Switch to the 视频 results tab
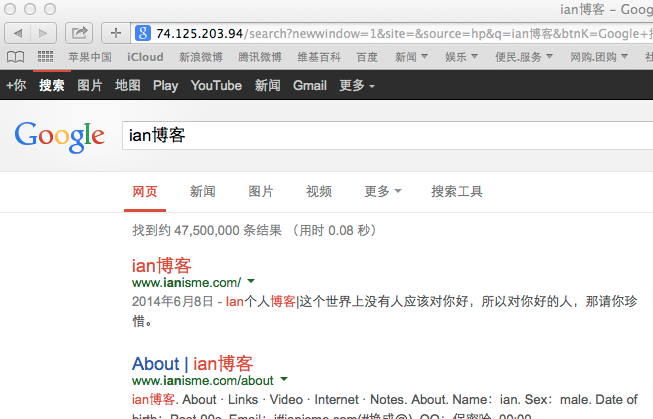Screen dimensions: 653x419 click(x=319, y=192)
